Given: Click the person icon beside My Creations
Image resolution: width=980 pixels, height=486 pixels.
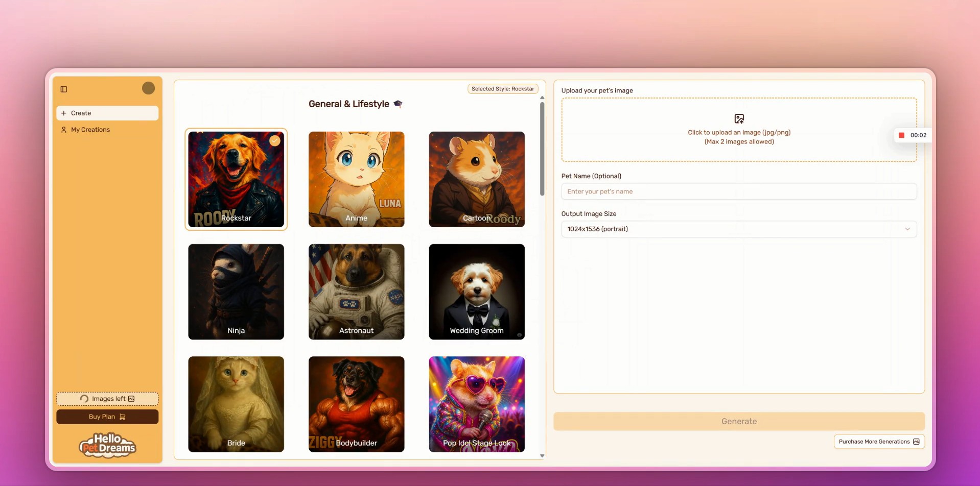Looking at the screenshot, I should [64, 129].
